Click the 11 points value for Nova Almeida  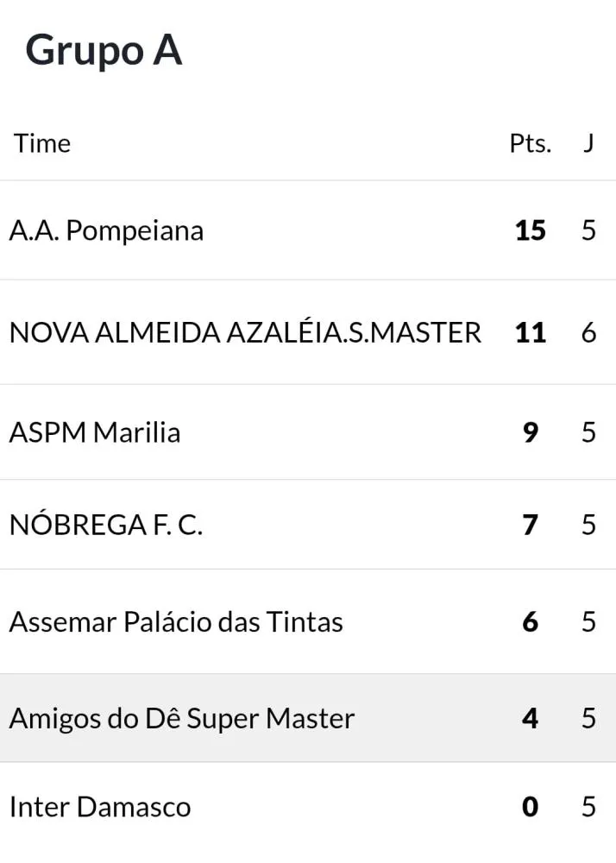click(531, 332)
